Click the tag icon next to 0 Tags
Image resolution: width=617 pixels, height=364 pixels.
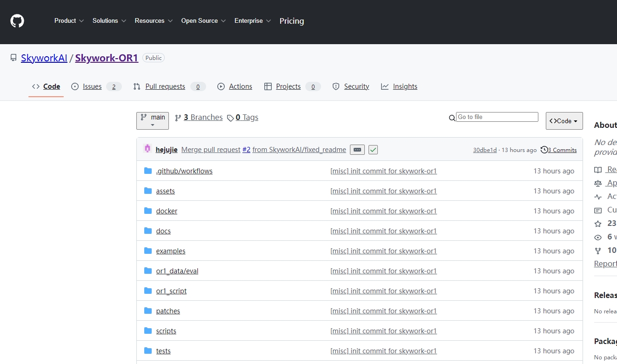pos(230,118)
